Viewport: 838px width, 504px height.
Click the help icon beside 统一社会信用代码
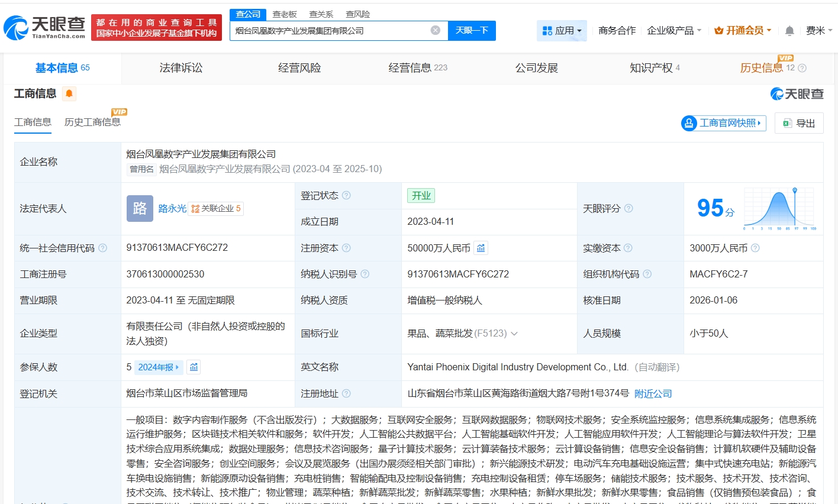(x=102, y=248)
